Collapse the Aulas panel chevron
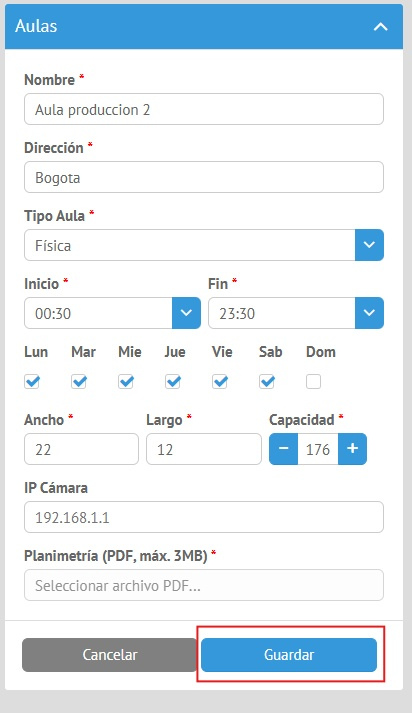This screenshot has width=412, height=713. point(381,26)
